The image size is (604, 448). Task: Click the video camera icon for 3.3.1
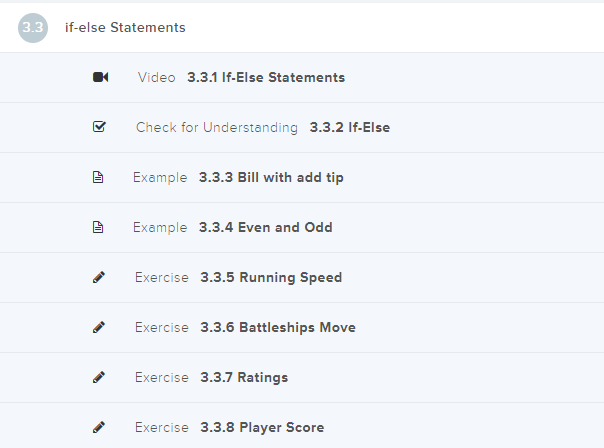point(100,78)
